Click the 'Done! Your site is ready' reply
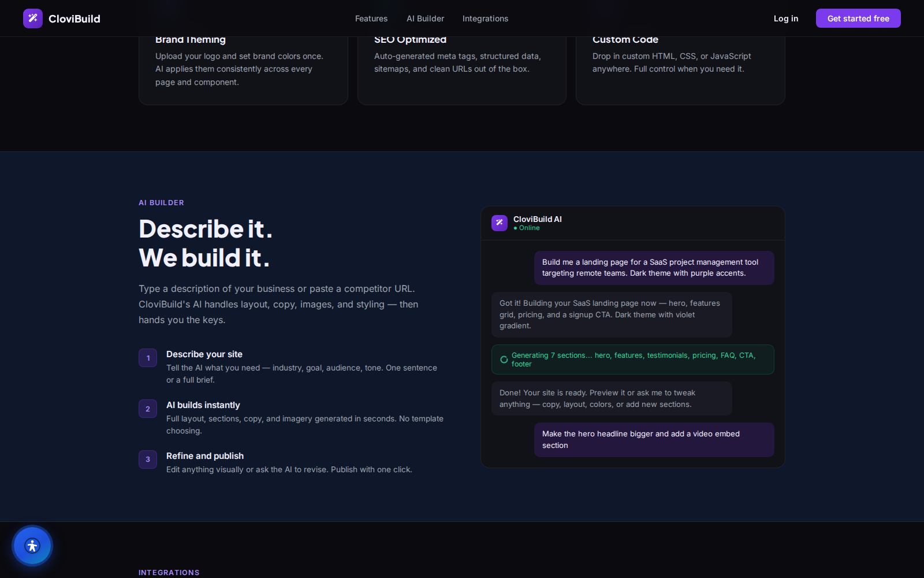 tap(612, 398)
